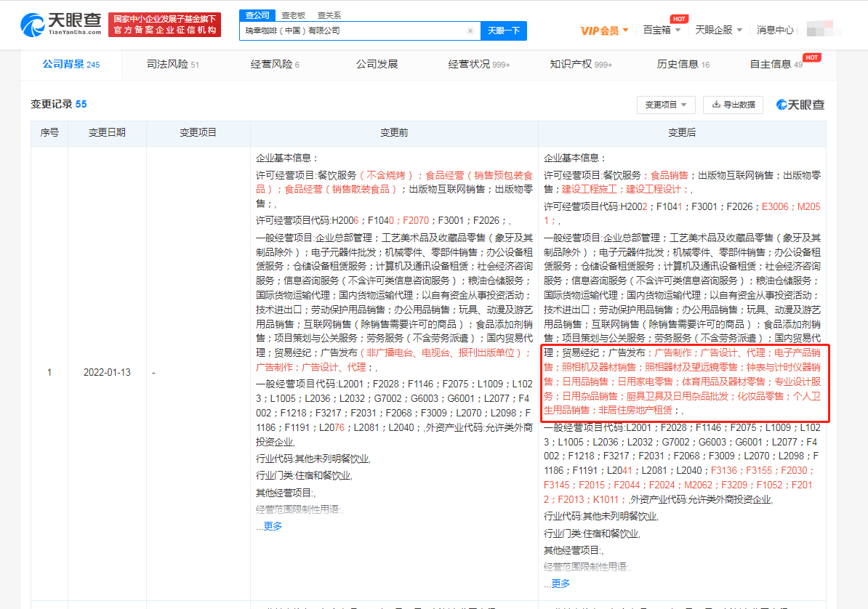Click the 序号 column header
This screenshot has height=609, width=868.
point(49,133)
